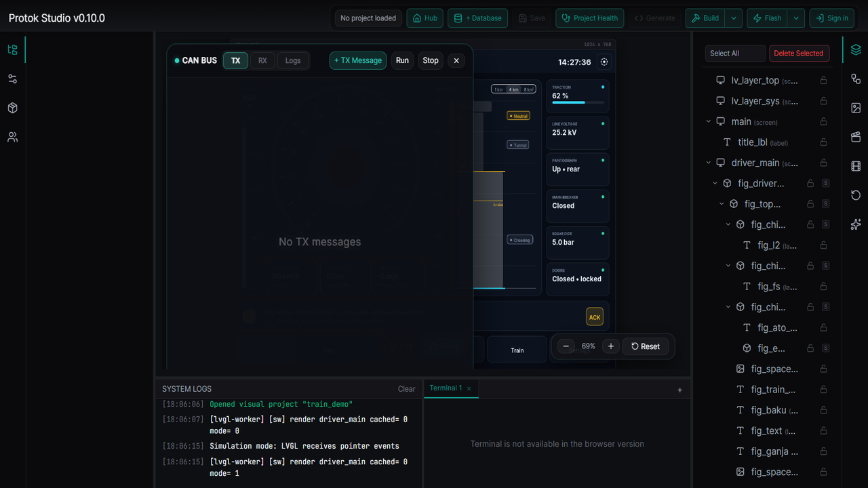Open the users panel in left sidebar
868x488 pixels.
click(x=12, y=137)
